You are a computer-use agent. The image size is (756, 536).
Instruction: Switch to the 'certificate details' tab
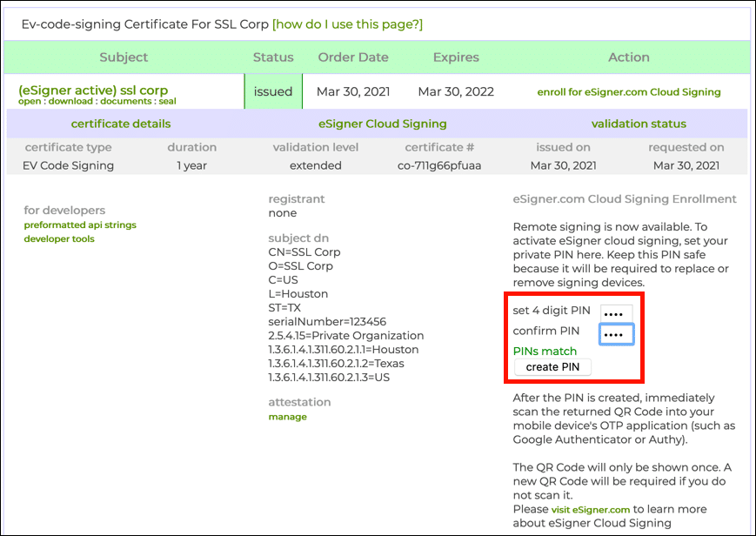(x=121, y=124)
